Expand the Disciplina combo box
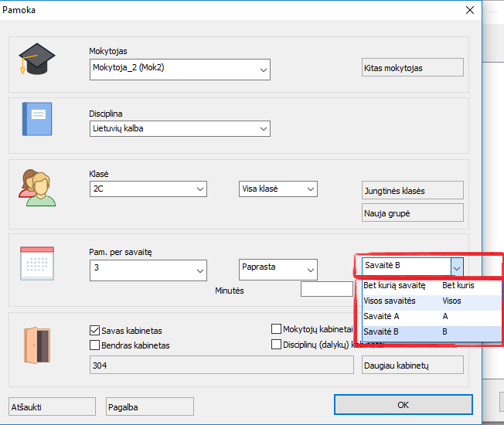504x425 pixels. (263, 129)
